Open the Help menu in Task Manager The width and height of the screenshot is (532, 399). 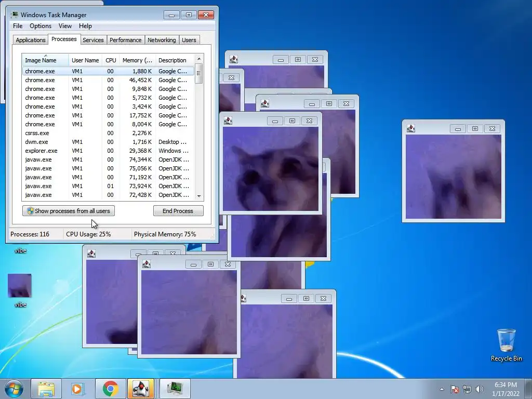tap(85, 26)
